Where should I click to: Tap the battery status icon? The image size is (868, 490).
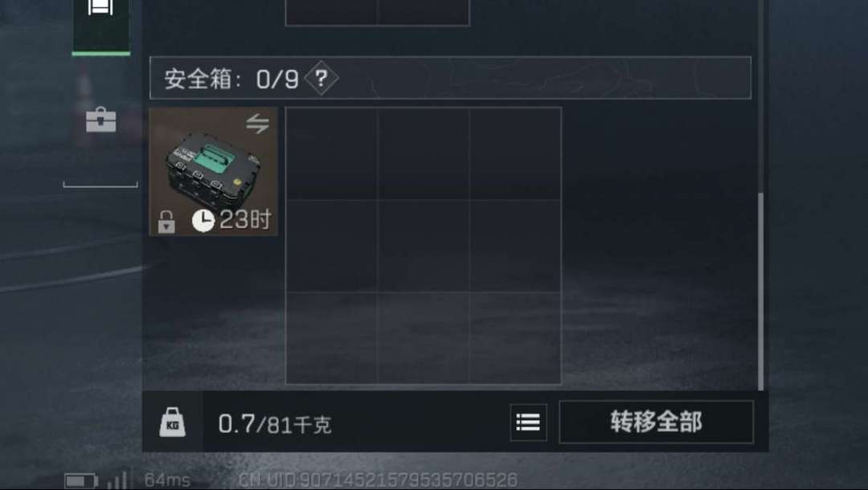point(81,480)
